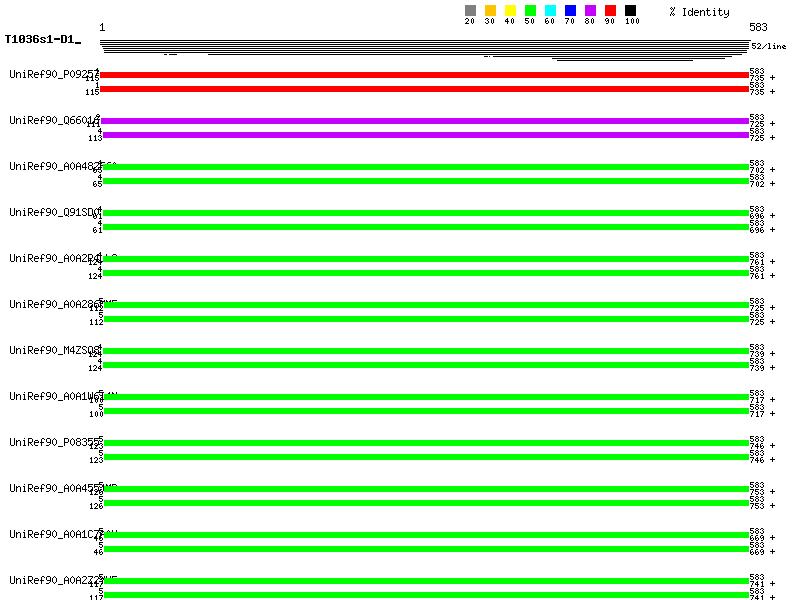This screenshot has height=600, width=800.
Task: Click the black 100% identity swatch
Action: click(630, 11)
